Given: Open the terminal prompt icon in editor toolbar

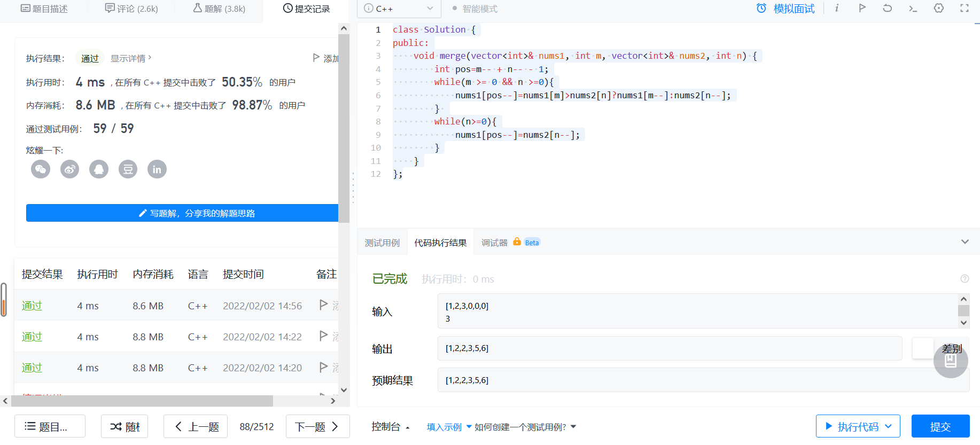Looking at the screenshot, I should coord(913,9).
